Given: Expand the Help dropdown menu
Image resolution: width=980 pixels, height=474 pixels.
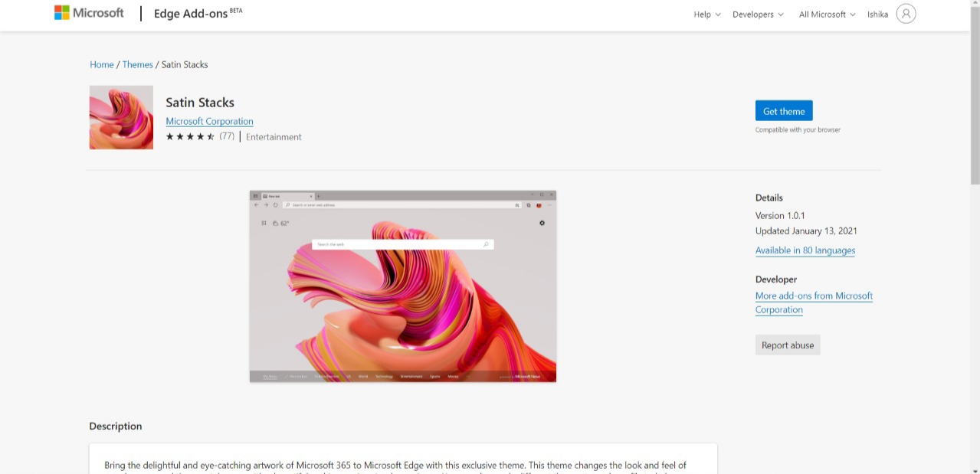Looking at the screenshot, I should coord(707,14).
